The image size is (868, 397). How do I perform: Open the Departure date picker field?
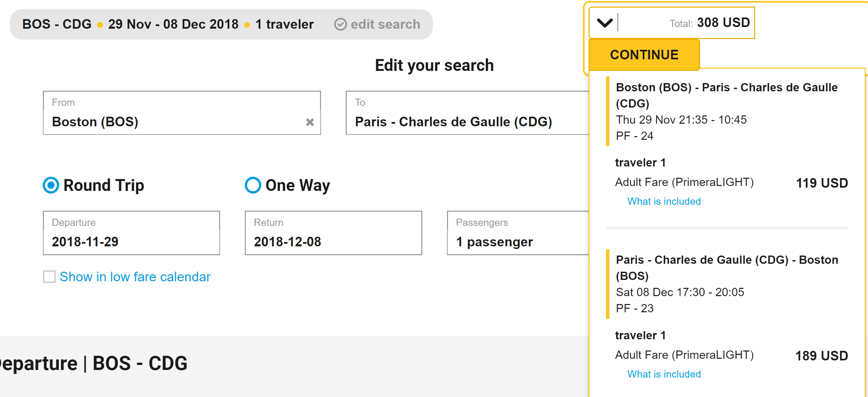[x=131, y=233]
